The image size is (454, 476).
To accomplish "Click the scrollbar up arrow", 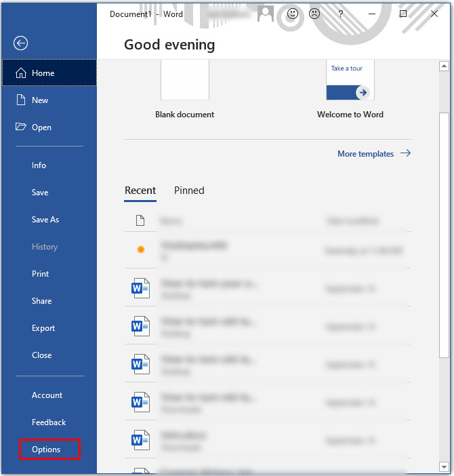I will coord(444,66).
